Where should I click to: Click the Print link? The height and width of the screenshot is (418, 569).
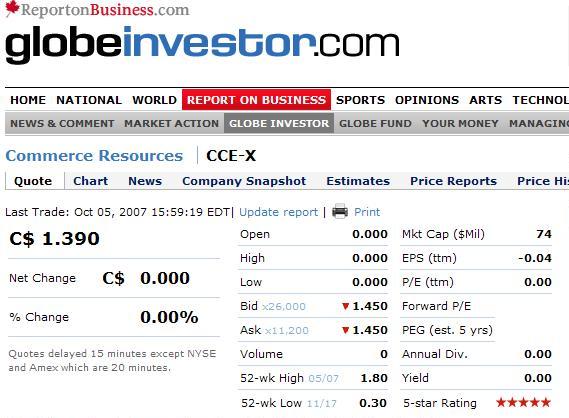(x=367, y=212)
